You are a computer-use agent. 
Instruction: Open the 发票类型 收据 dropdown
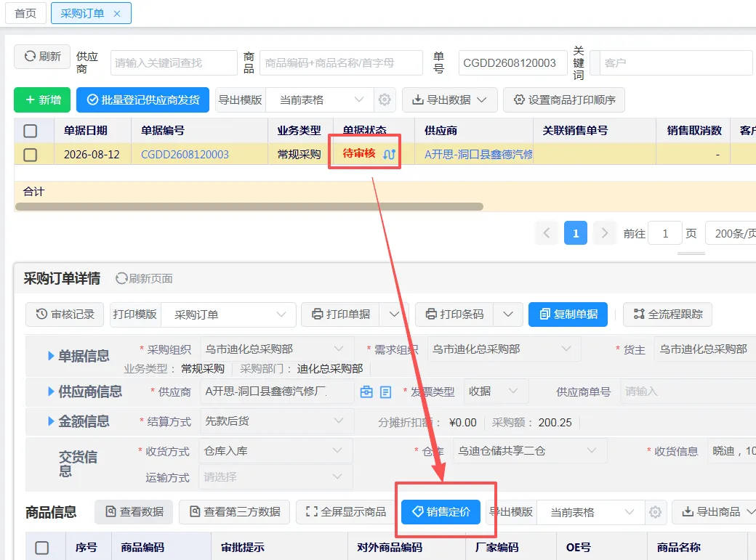[496, 391]
